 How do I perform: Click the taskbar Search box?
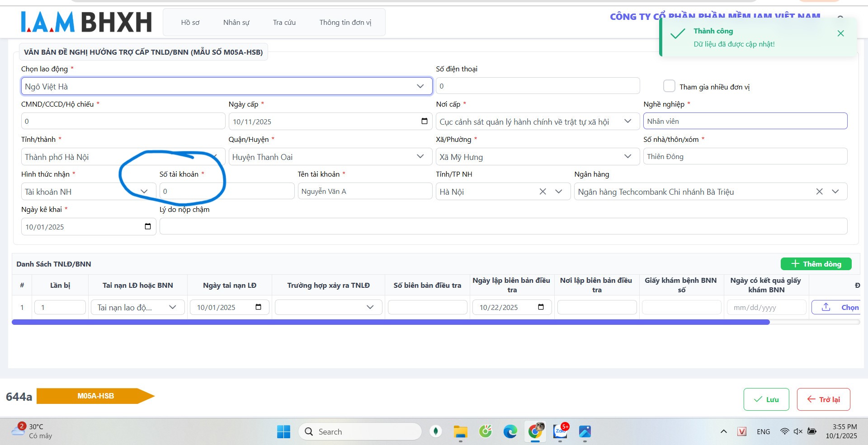click(360, 432)
